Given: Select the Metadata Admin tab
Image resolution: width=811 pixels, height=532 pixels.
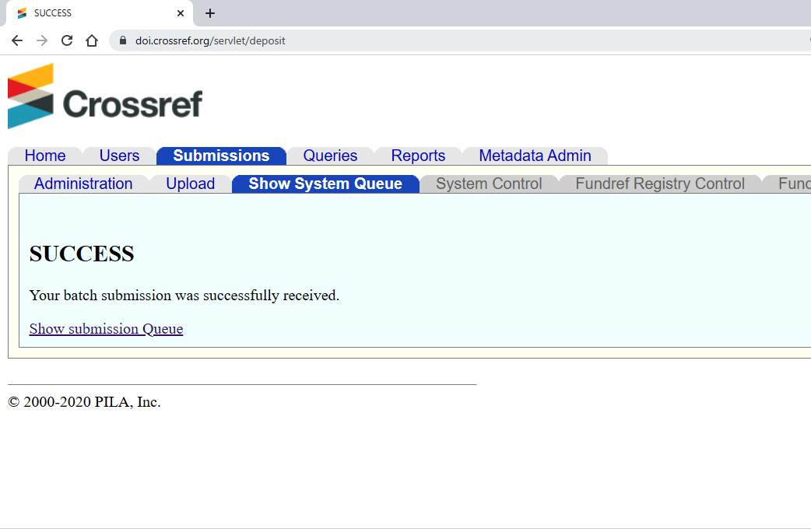Looking at the screenshot, I should (x=536, y=156).
